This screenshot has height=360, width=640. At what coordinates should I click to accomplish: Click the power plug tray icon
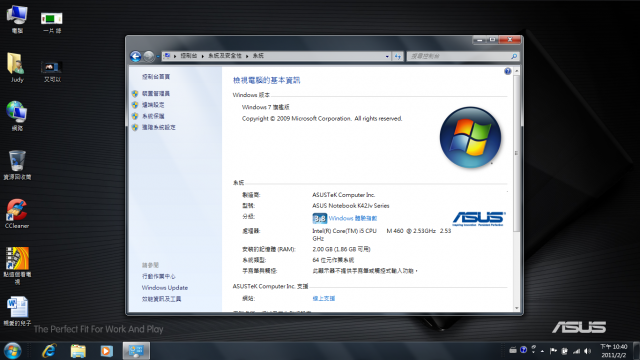564,351
